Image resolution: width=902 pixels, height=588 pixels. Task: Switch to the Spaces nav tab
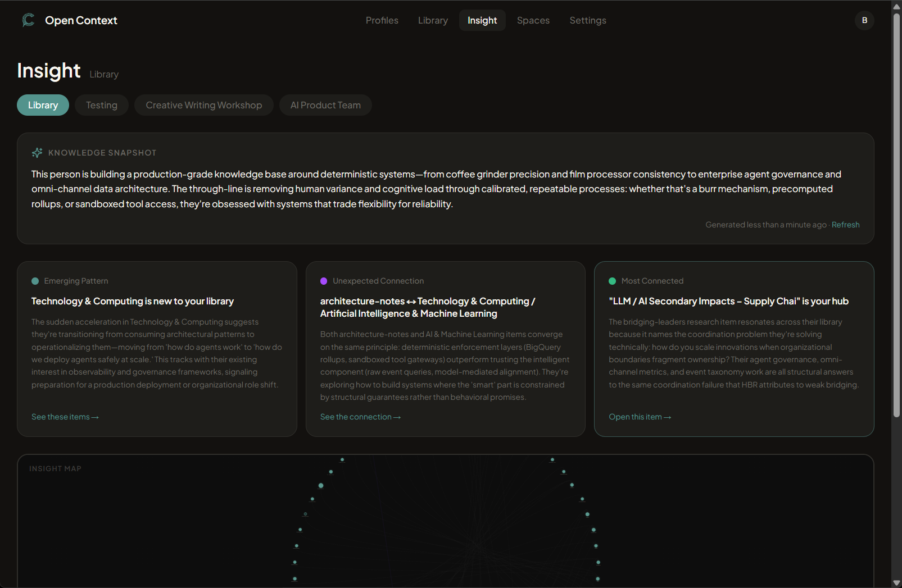coord(533,20)
